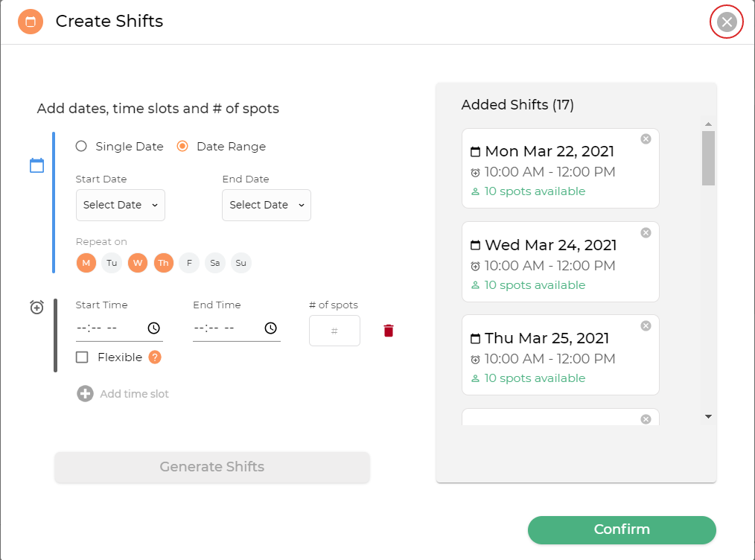Click the Confirm button

622,530
